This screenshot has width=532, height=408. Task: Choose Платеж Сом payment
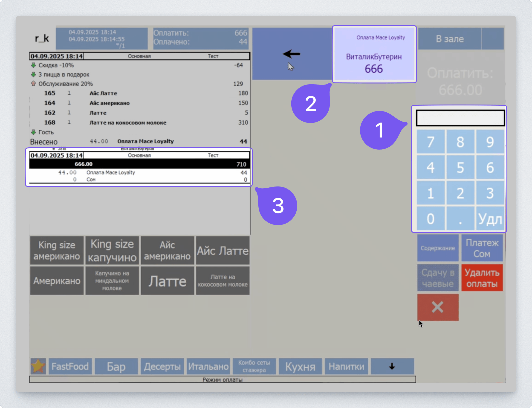coord(482,248)
